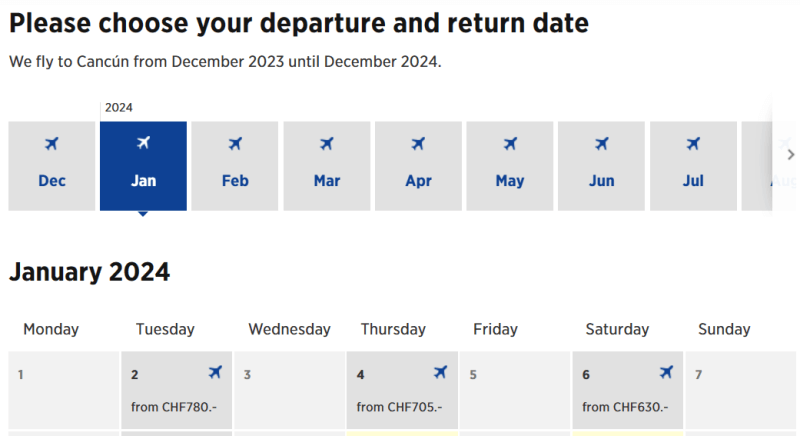800x436 pixels.
Task: Click the unavailable January 1 cell
Action: [x=64, y=390]
